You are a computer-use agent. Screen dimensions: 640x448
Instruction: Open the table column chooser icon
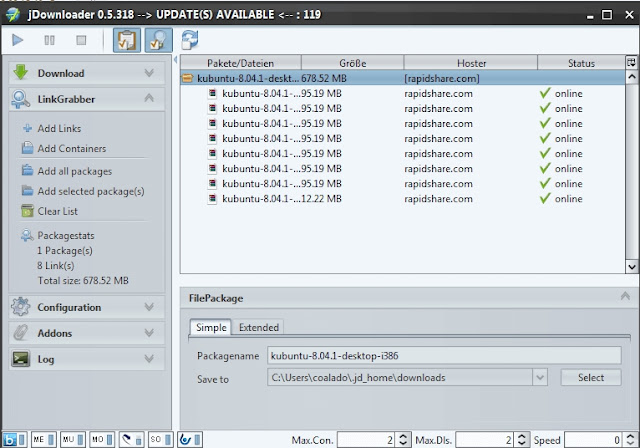click(x=631, y=62)
